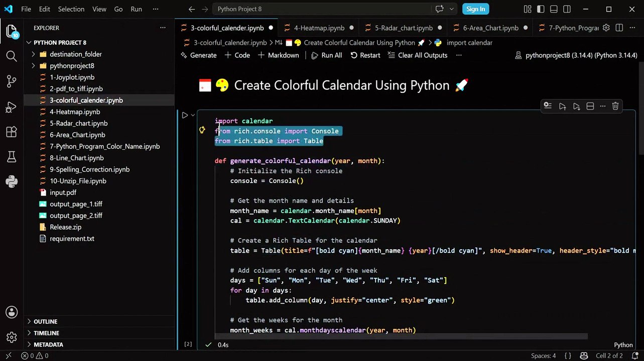
Task: Open the File menu
Action: (26, 9)
